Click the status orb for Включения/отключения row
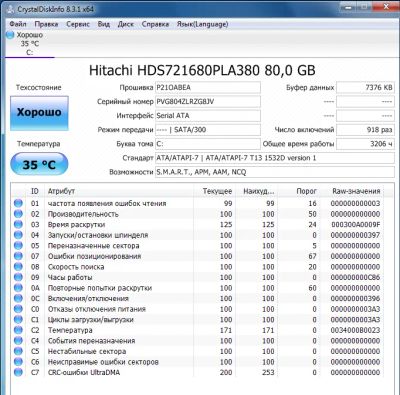 [18, 298]
